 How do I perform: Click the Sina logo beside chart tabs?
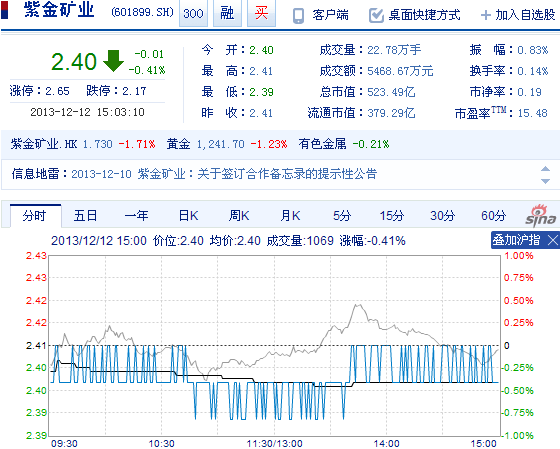[540, 216]
